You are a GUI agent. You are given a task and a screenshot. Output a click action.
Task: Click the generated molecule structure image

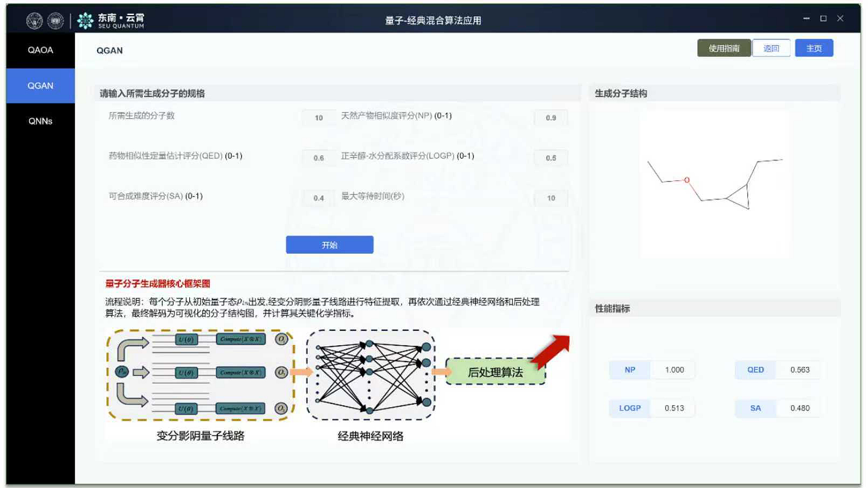click(714, 183)
